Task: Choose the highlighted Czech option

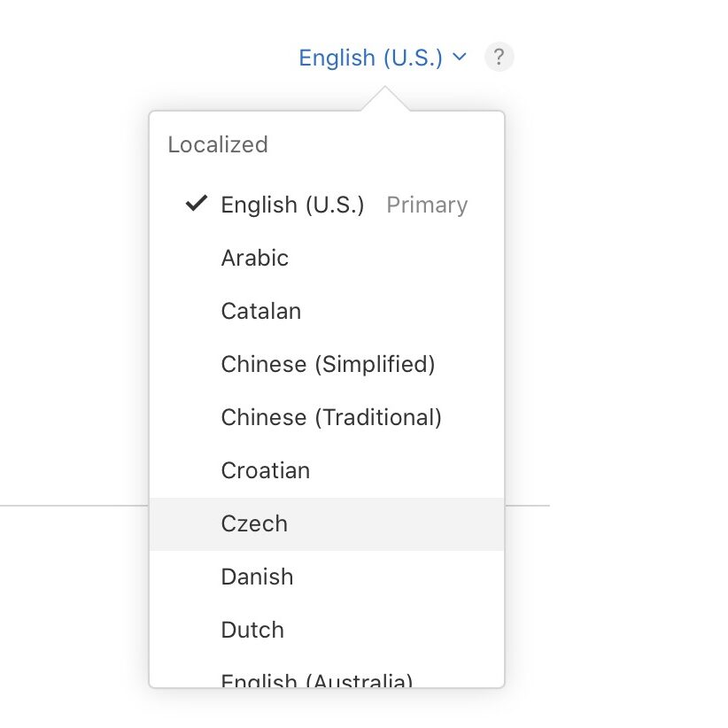Action: point(254,523)
